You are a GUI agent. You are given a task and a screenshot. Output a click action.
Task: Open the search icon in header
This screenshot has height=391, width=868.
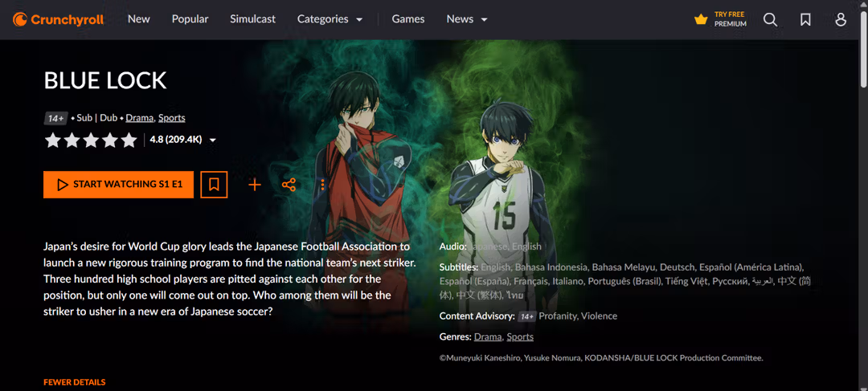(770, 19)
